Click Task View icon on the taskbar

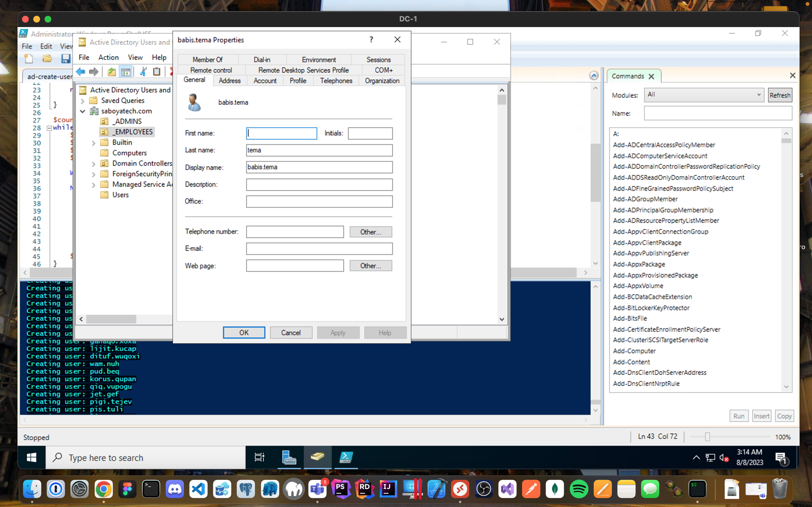click(x=259, y=457)
